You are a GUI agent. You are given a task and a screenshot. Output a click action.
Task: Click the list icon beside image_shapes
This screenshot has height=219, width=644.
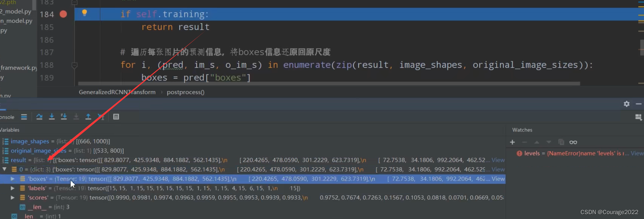5,141
